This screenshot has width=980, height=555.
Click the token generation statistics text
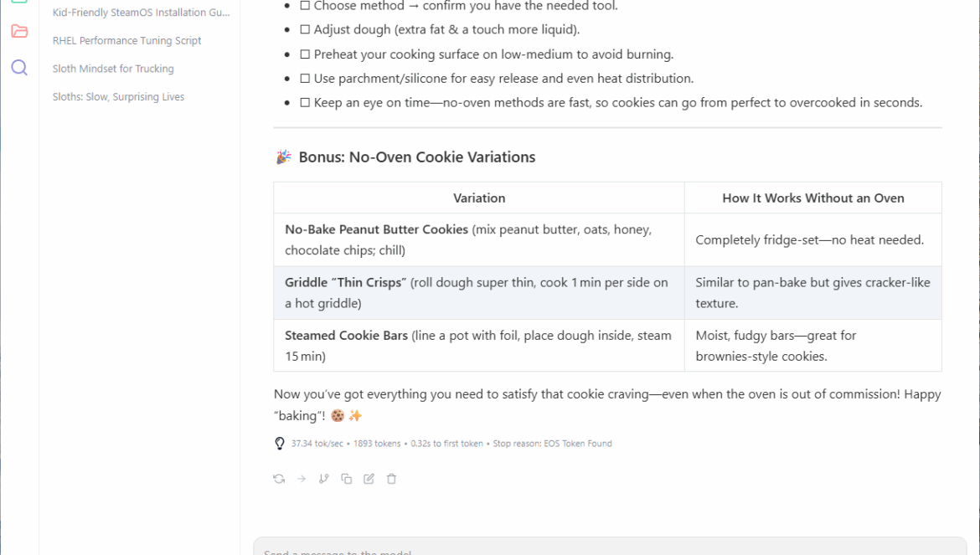(451, 444)
